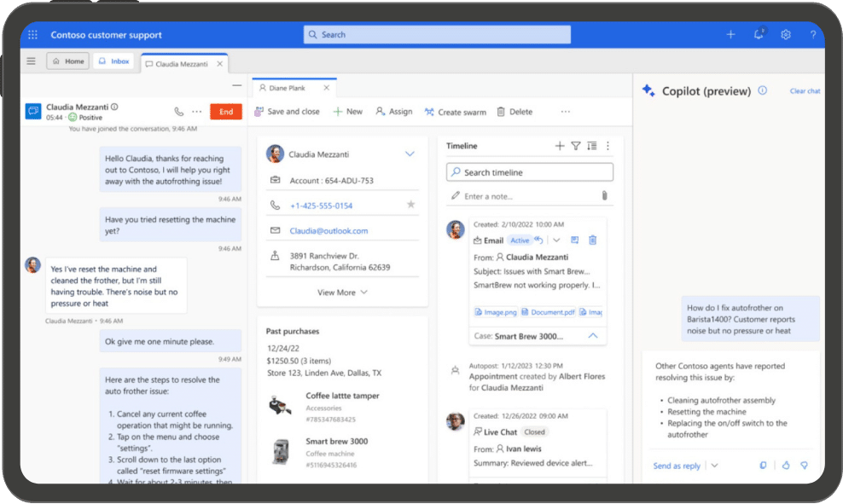Open the app launcher grid

[x=32, y=35]
